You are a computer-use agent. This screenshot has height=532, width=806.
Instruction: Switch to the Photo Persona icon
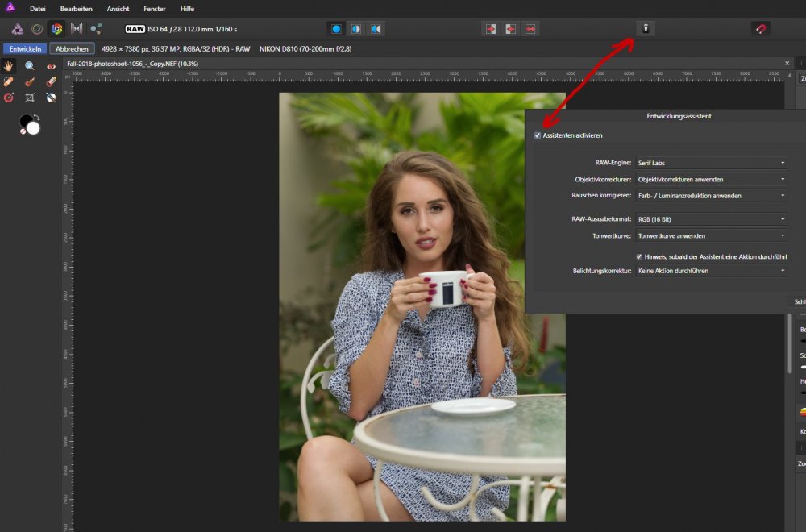coord(17,29)
